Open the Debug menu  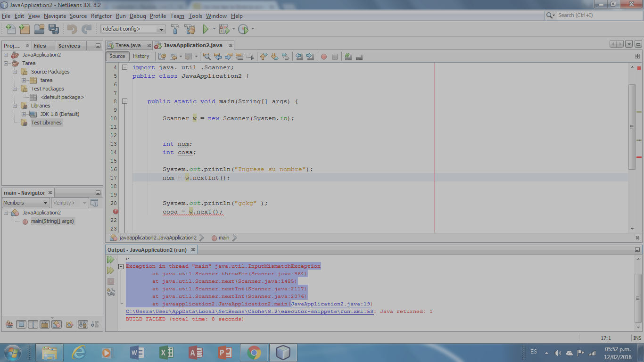click(138, 16)
